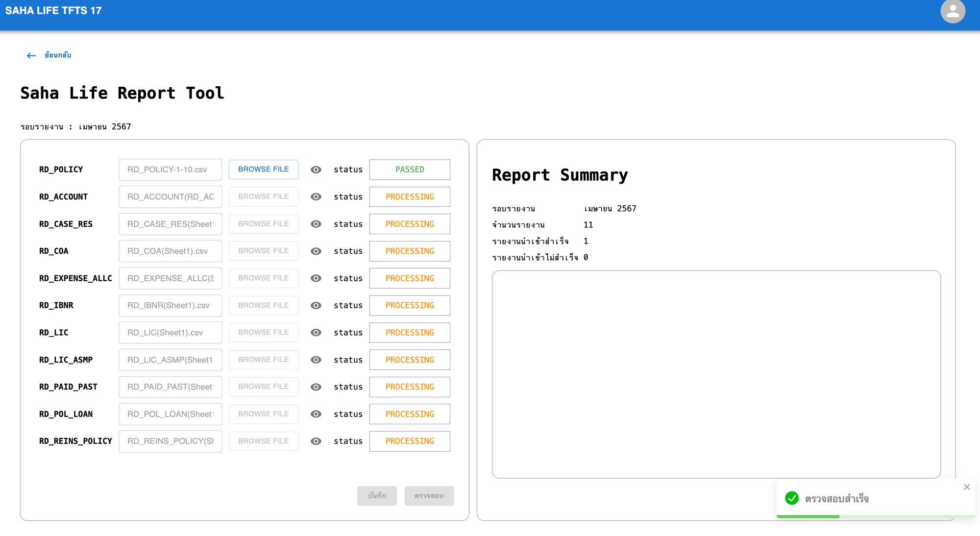The image size is (980, 536).
Task: Click the user profile avatar icon
Action: coord(952,11)
